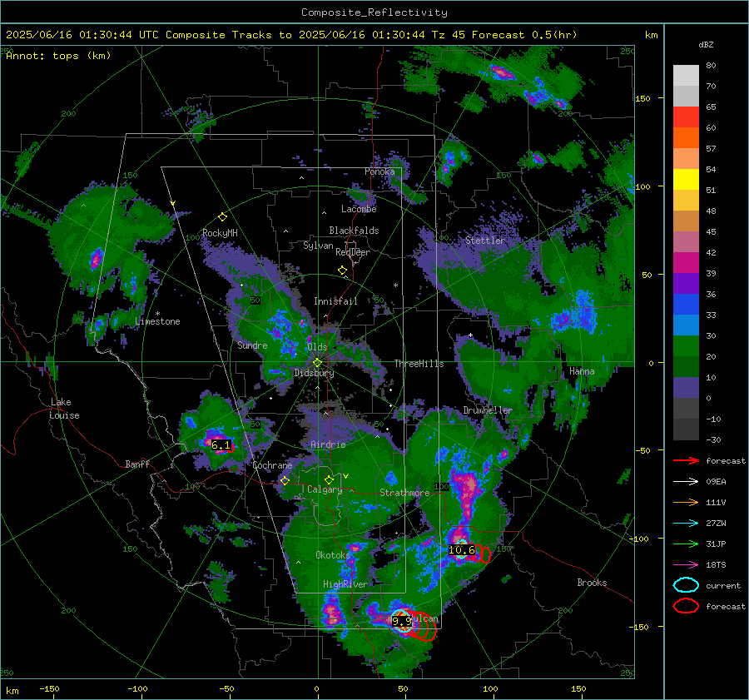Click the ThreeHills city label
The width and height of the screenshot is (749, 700).
[419, 364]
